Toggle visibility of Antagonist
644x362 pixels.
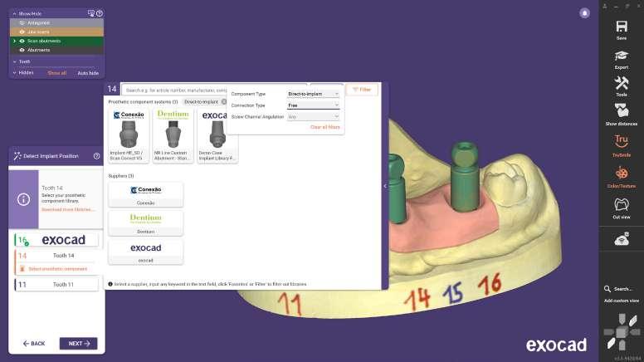(22, 23)
